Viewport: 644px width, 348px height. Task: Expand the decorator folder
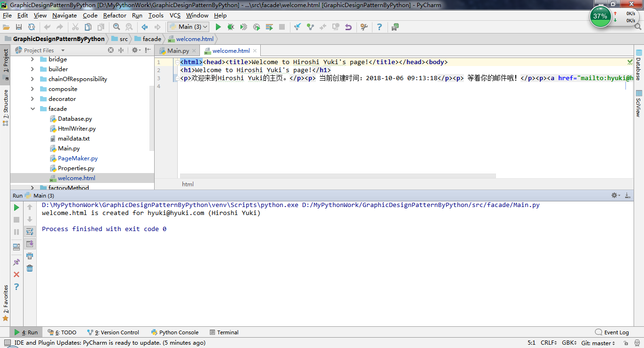pos(33,99)
